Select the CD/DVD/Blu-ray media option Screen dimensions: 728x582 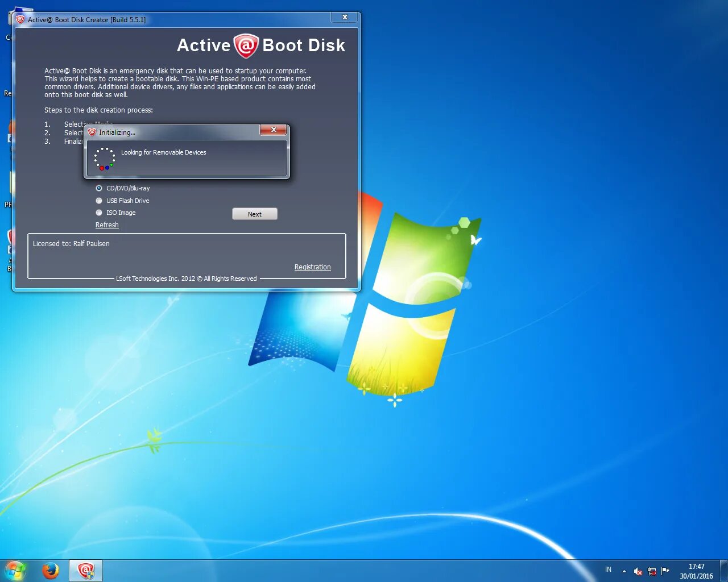coord(98,188)
